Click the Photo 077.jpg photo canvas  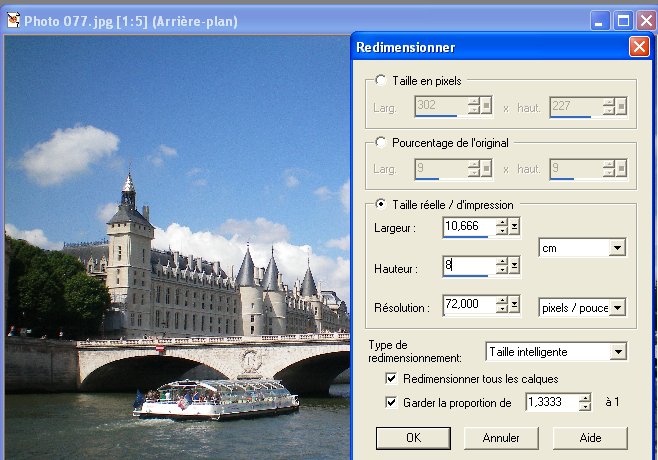177,248
